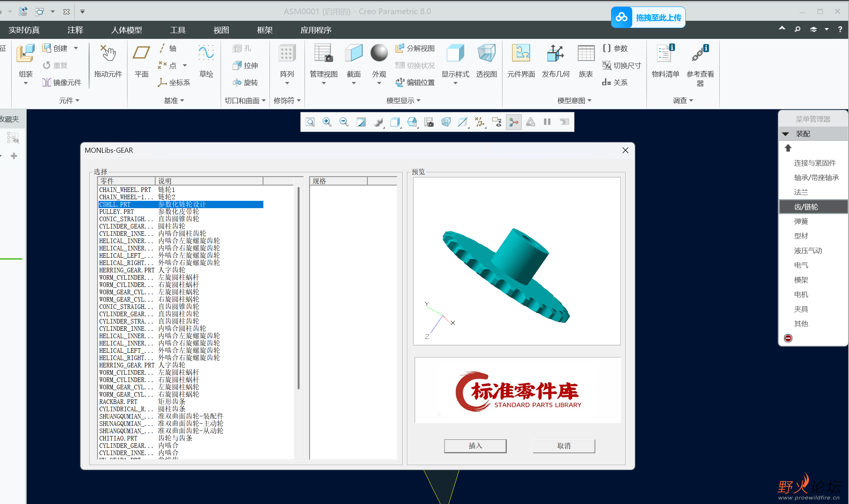Click the cloud upload (拖拽至此上传) button
849x504 pixels.
(648, 17)
